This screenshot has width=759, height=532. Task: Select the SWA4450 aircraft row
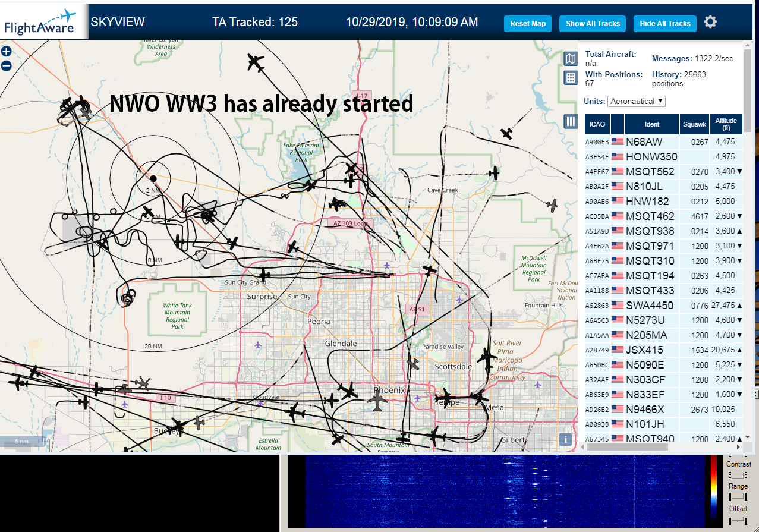pos(664,306)
